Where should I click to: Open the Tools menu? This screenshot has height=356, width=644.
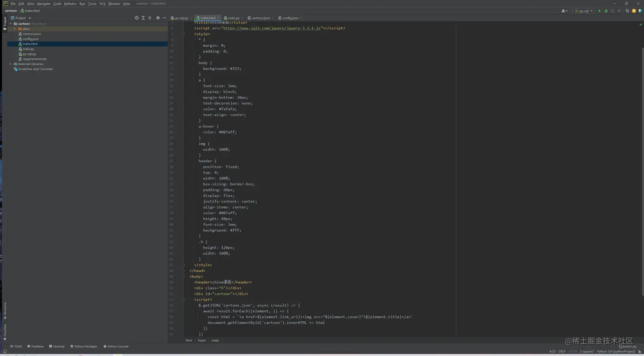click(92, 4)
